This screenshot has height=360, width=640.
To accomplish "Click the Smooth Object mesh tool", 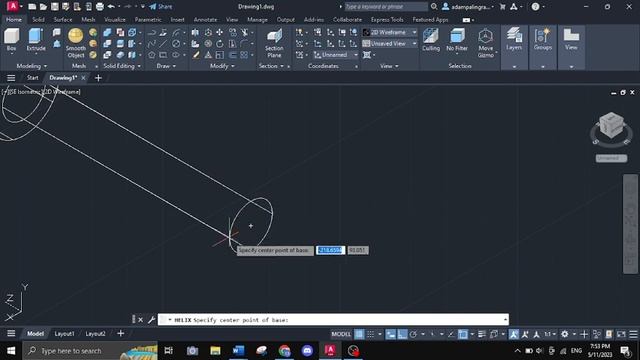I will point(76,43).
